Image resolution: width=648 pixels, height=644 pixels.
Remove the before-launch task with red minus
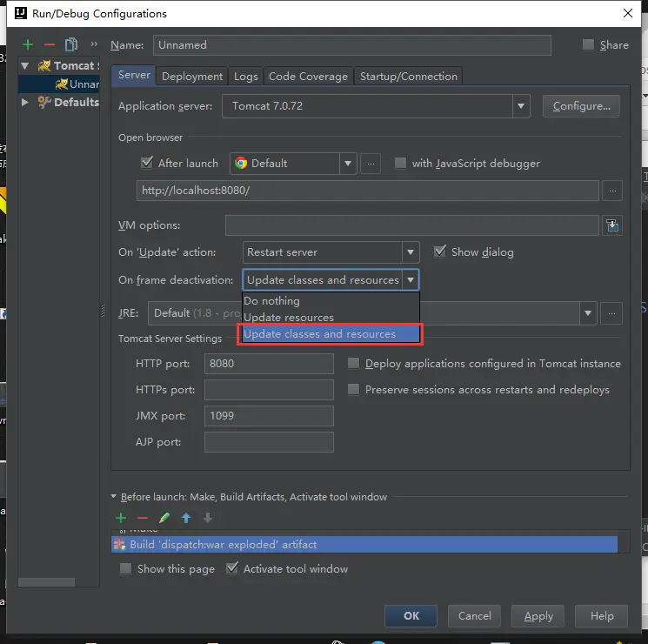pos(143,518)
